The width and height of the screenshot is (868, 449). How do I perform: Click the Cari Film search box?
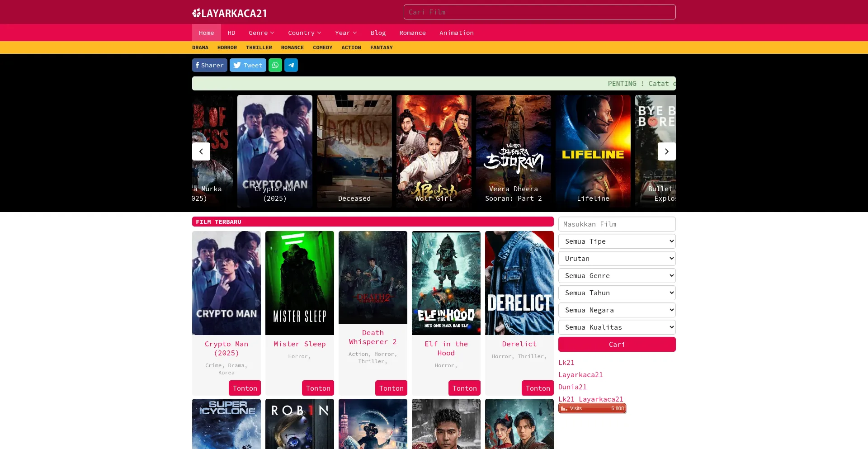539,12
